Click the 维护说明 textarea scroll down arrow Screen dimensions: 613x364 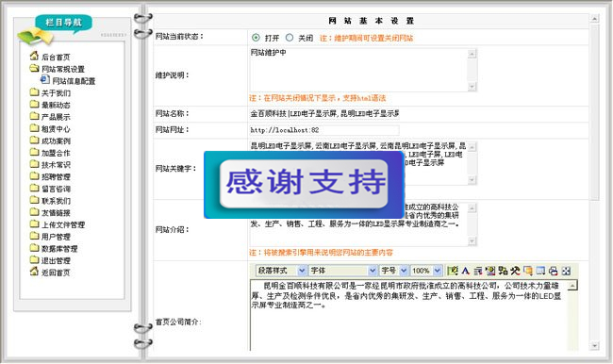472,87
